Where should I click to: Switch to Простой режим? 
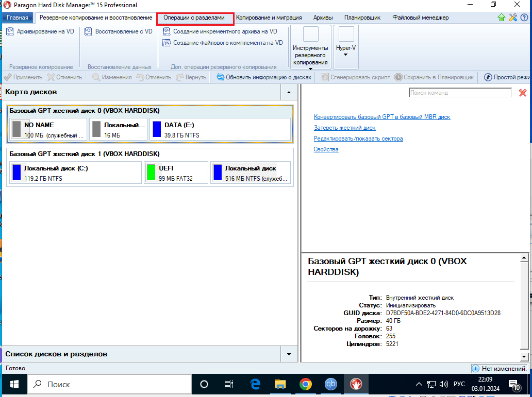tap(507, 77)
